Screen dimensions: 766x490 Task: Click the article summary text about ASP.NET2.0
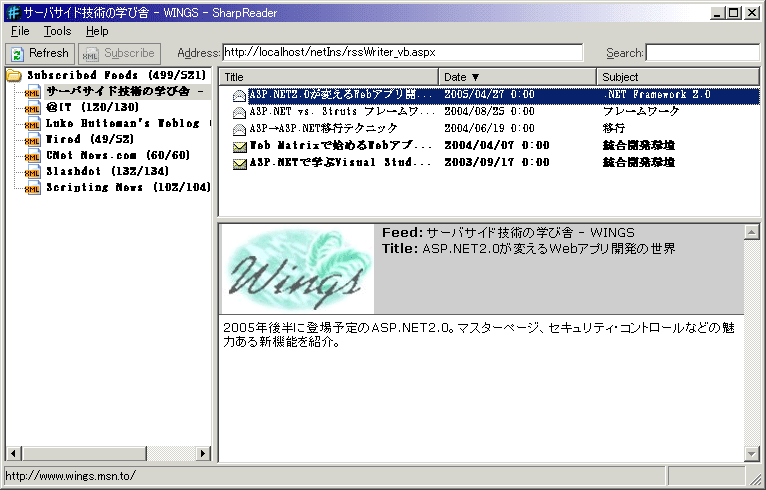coord(479,335)
